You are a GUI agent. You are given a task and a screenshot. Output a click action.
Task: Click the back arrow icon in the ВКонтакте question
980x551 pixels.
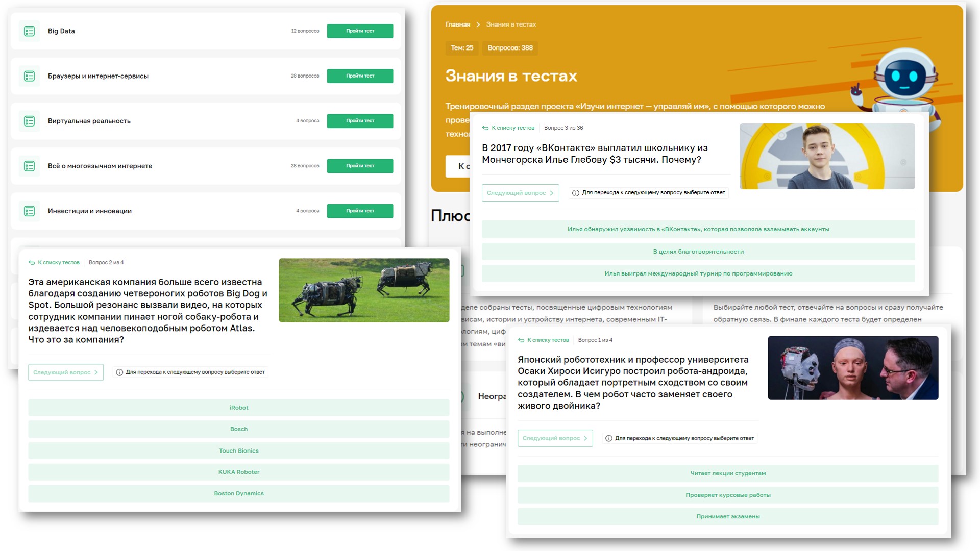pos(485,128)
